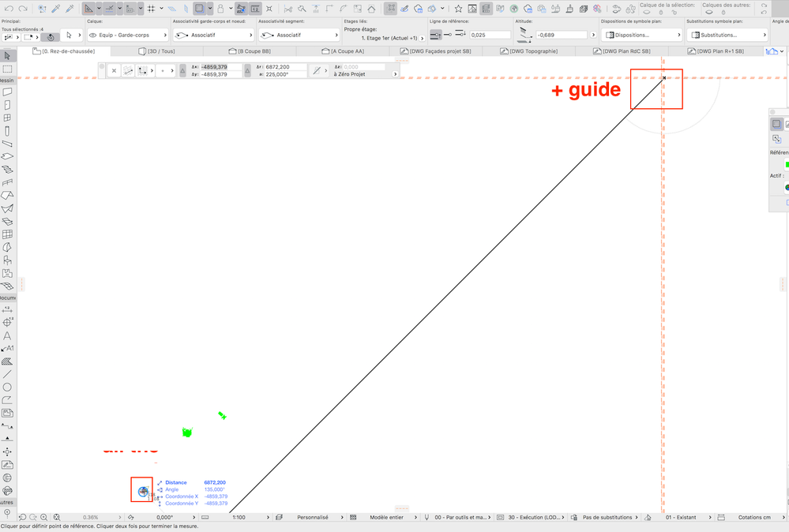
Task: Toggle the suspend groups button
Action: click(390, 9)
